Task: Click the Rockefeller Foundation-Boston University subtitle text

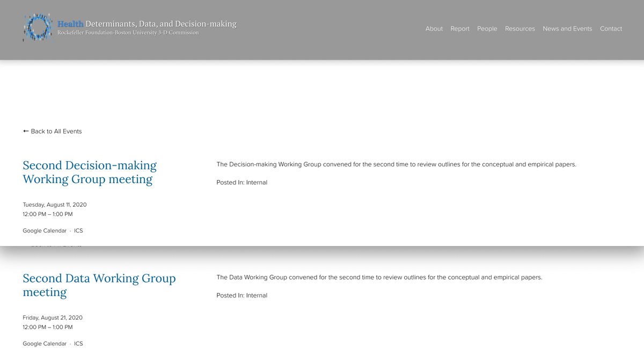Action: click(128, 33)
